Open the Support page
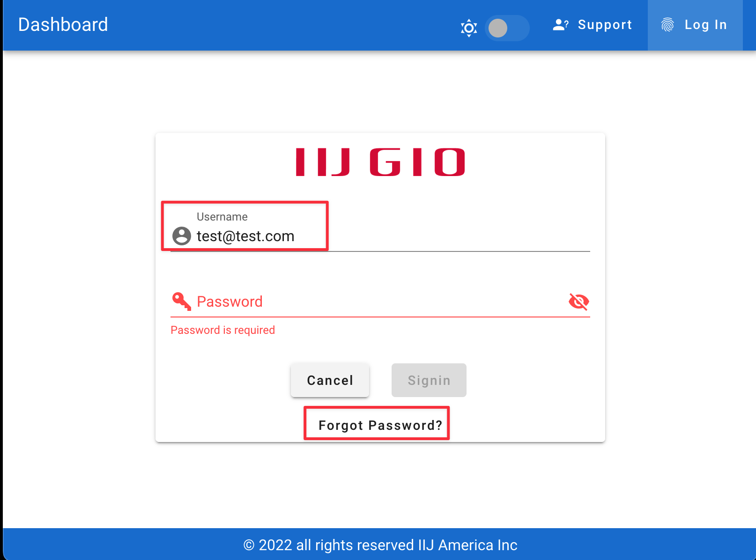756x560 pixels. [593, 25]
